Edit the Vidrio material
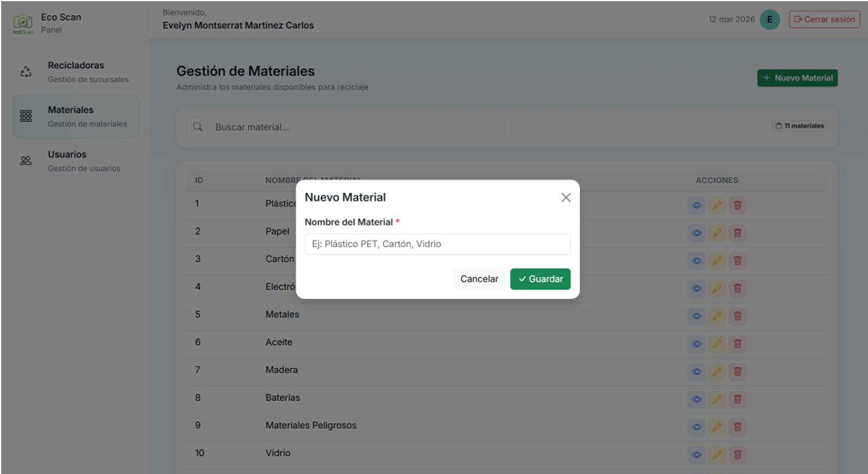This screenshot has width=868, height=474. click(x=717, y=455)
